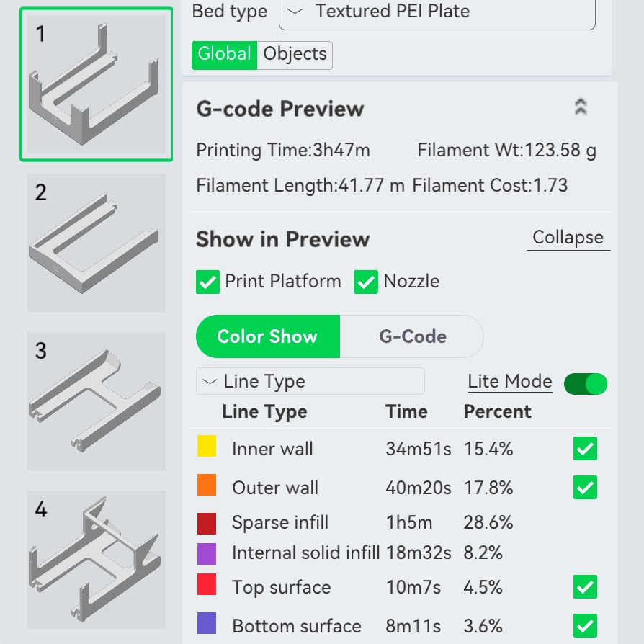This screenshot has width=644, height=644.
Task: Hide Top surface lines in preview
Action: tap(585, 587)
